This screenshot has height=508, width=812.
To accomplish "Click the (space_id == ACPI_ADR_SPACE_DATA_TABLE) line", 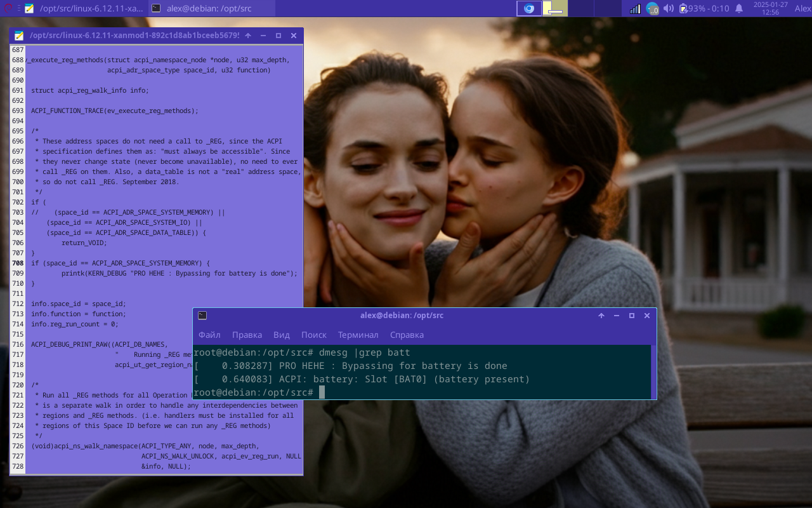I will point(126,232).
